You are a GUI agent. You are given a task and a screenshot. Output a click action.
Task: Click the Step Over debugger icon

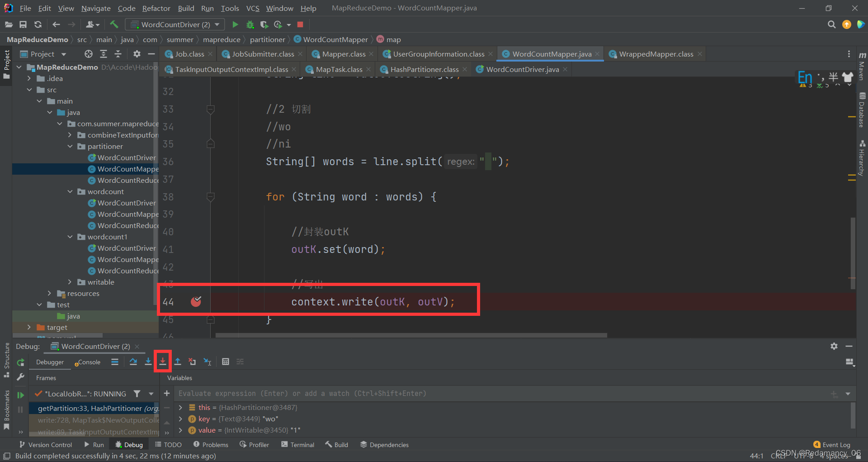133,361
